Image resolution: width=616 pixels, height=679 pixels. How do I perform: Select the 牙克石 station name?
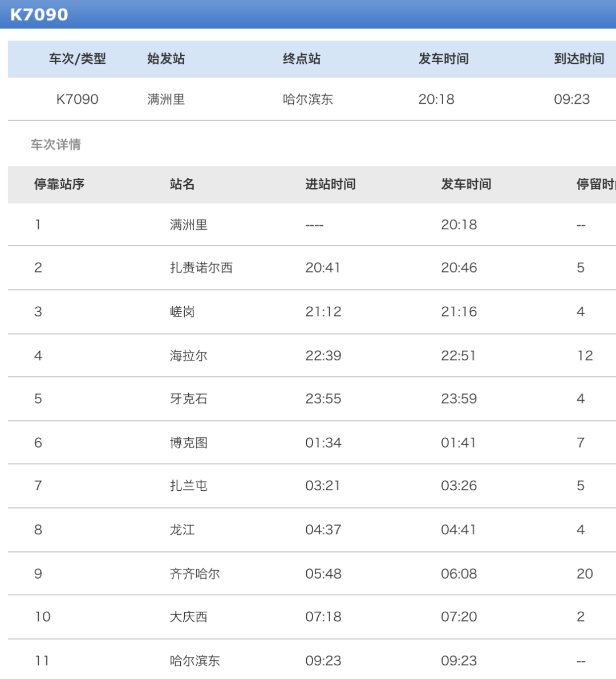click(x=188, y=399)
